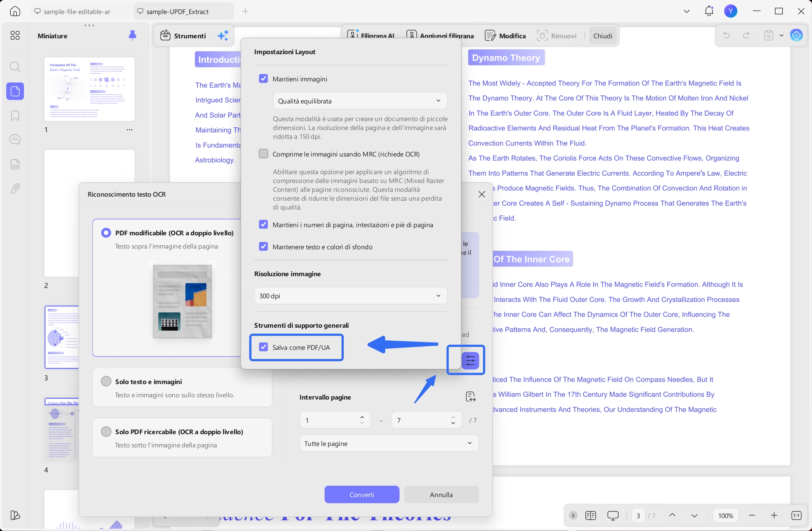Go to next page arrow

pos(694,516)
